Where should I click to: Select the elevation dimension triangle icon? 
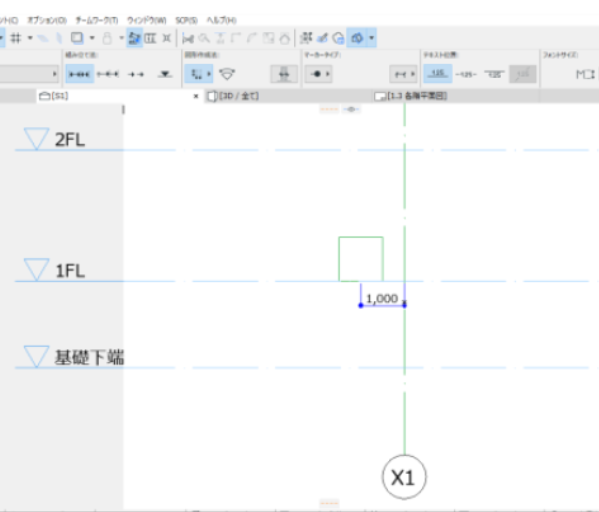165,74
